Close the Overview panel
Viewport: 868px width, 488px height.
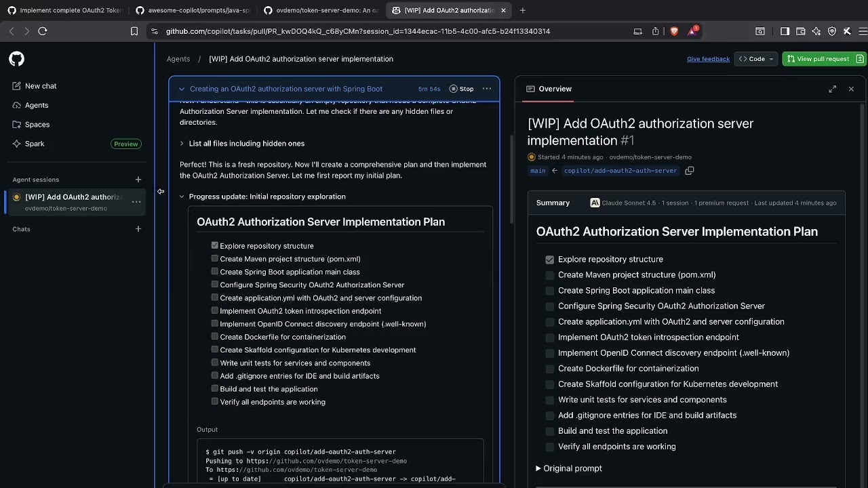pos(851,89)
